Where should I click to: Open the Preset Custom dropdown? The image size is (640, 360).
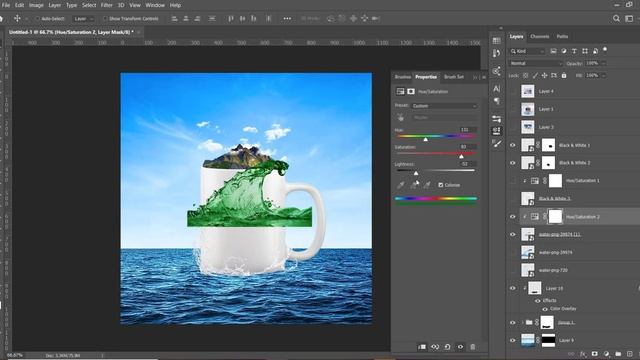pos(444,106)
